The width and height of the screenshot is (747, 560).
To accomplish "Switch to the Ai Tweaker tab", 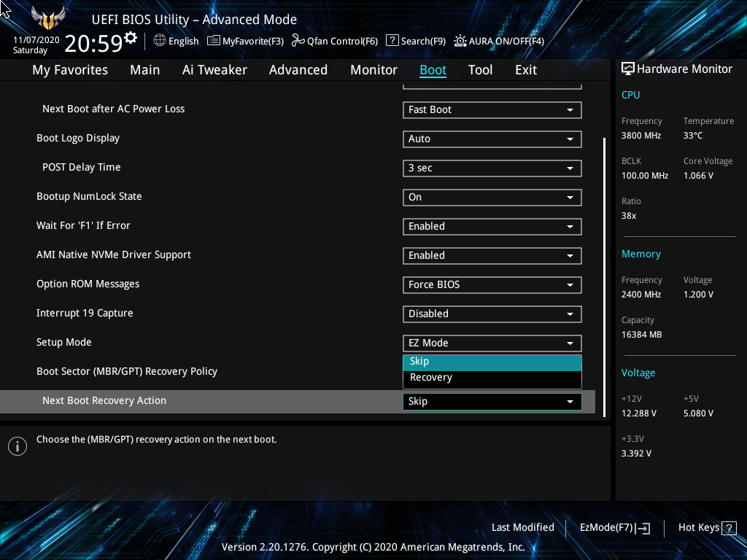I will pos(214,70).
